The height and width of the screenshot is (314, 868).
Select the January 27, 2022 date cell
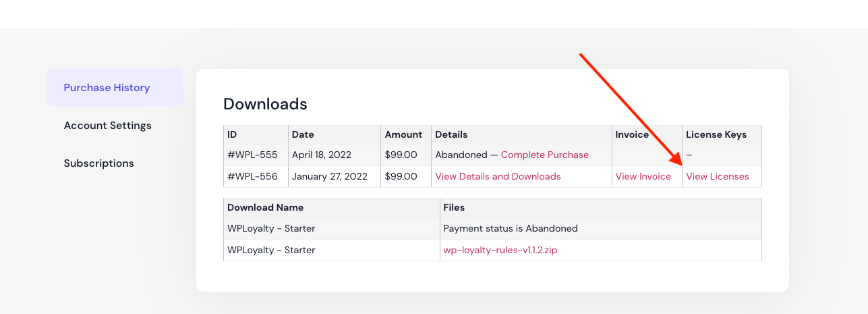(329, 176)
